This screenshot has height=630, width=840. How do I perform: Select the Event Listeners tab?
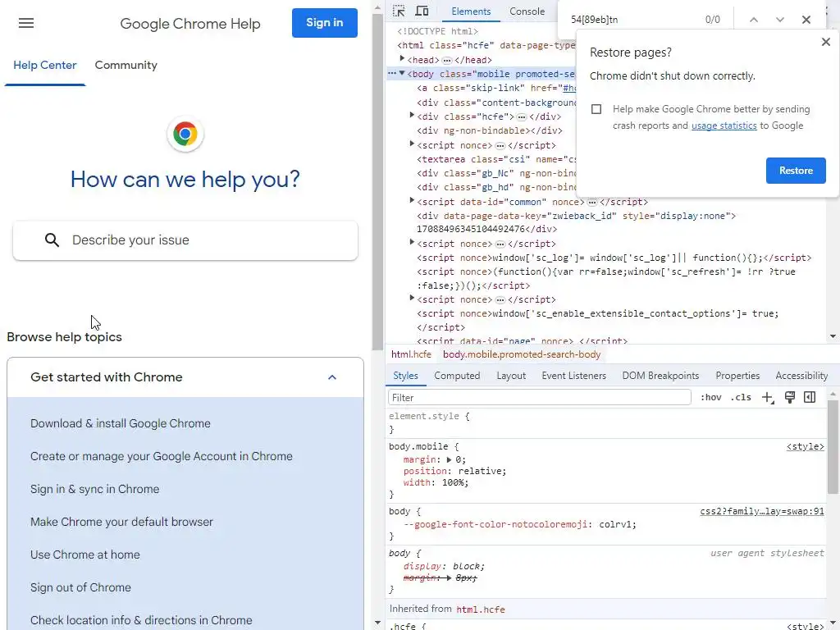click(573, 376)
